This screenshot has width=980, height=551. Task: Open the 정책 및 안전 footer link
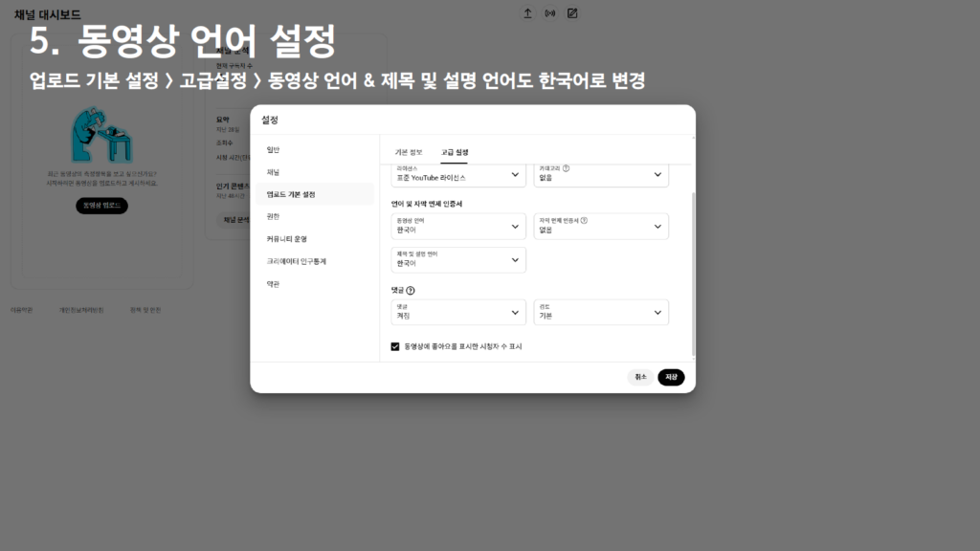tap(145, 311)
